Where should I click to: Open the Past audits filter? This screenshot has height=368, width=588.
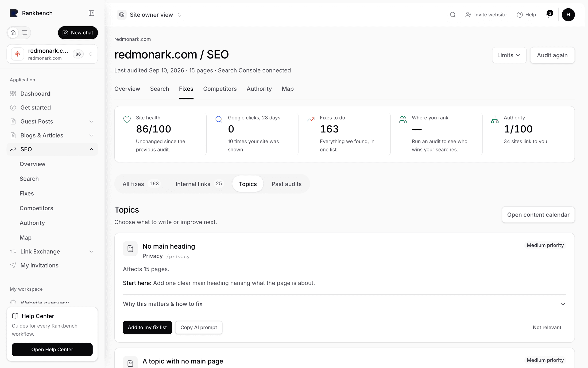[286, 184]
